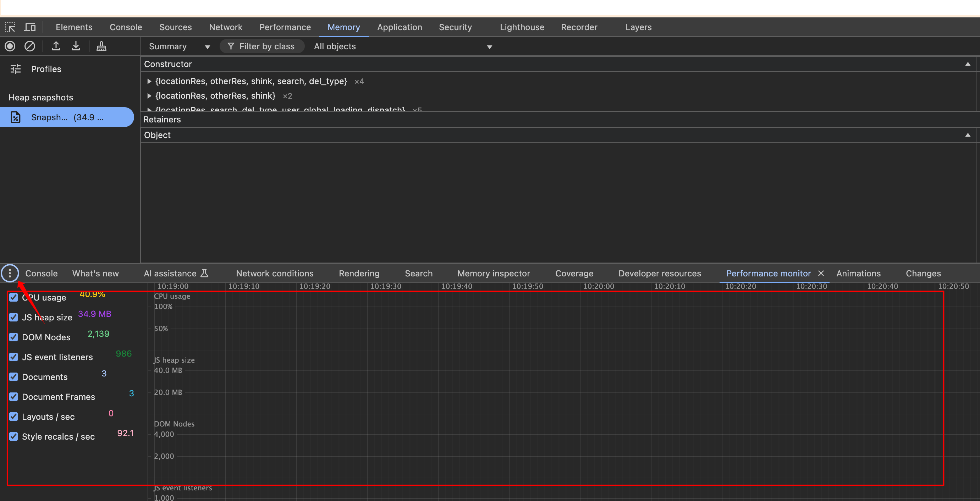Select the Snapshot 34.9 entry
The image size is (980, 501).
pos(67,117)
